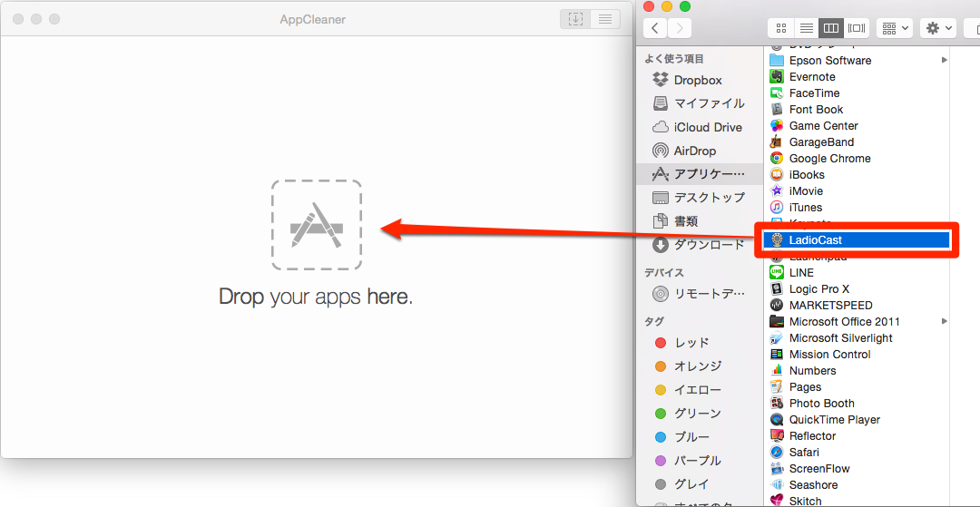Select the MARKETSPEED app icon
This screenshot has width=980, height=507.
click(x=777, y=306)
